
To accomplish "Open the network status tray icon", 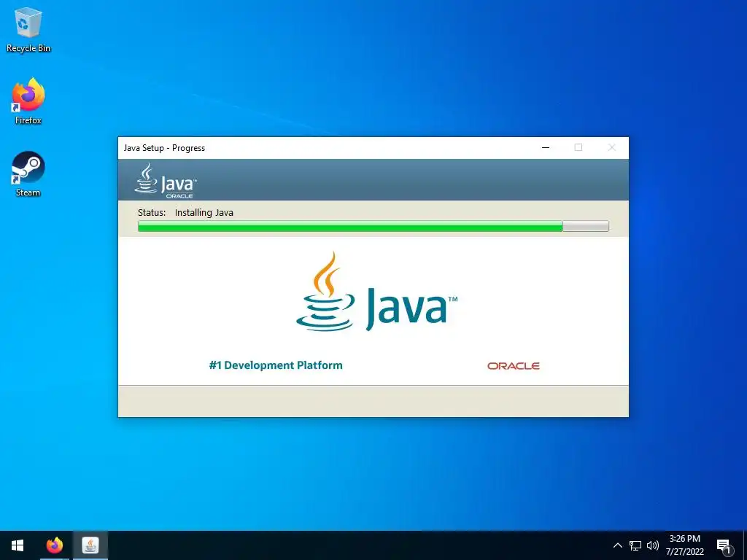I will click(x=635, y=545).
